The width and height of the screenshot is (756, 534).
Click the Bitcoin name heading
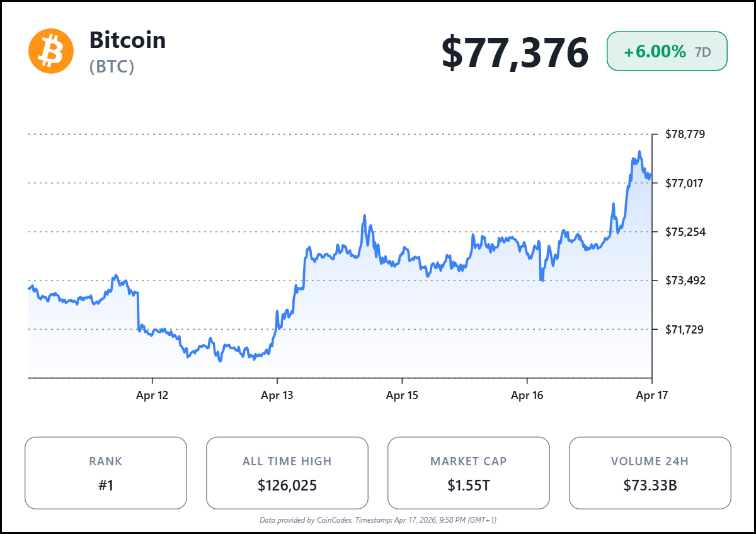(x=127, y=40)
